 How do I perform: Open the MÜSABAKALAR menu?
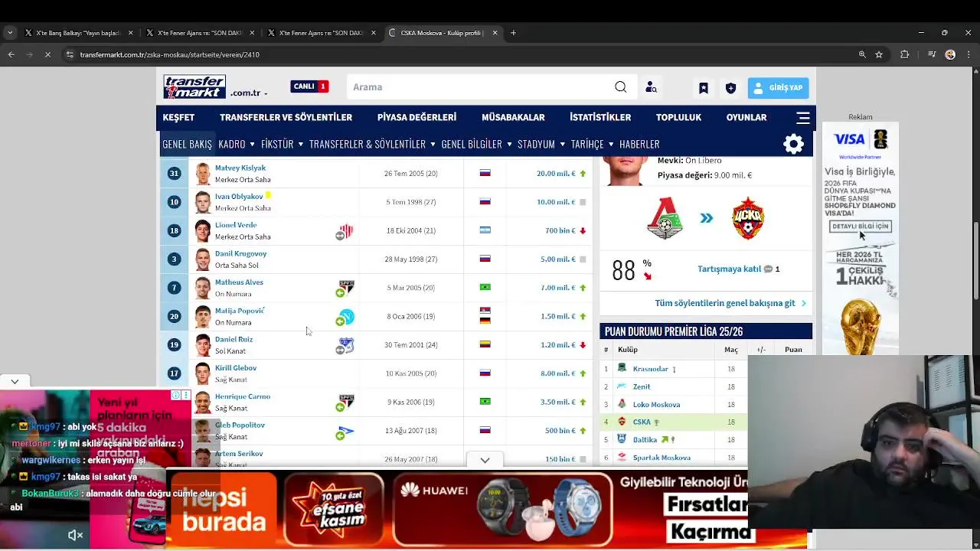point(513,117)
